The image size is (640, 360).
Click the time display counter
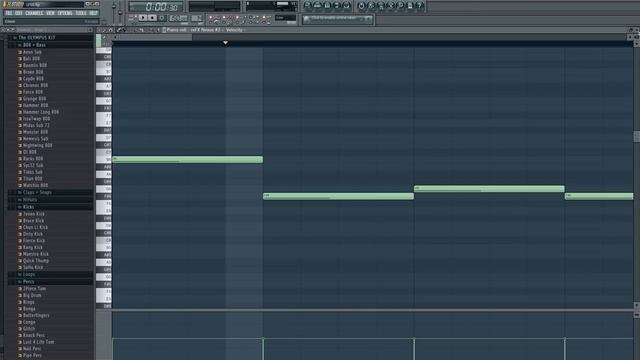(x=156, y=7)
